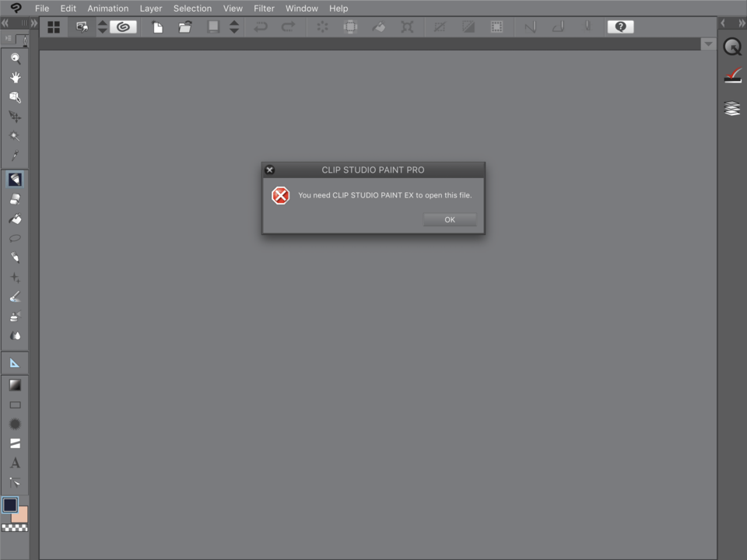Select the Gradient tool

(15, 384)
